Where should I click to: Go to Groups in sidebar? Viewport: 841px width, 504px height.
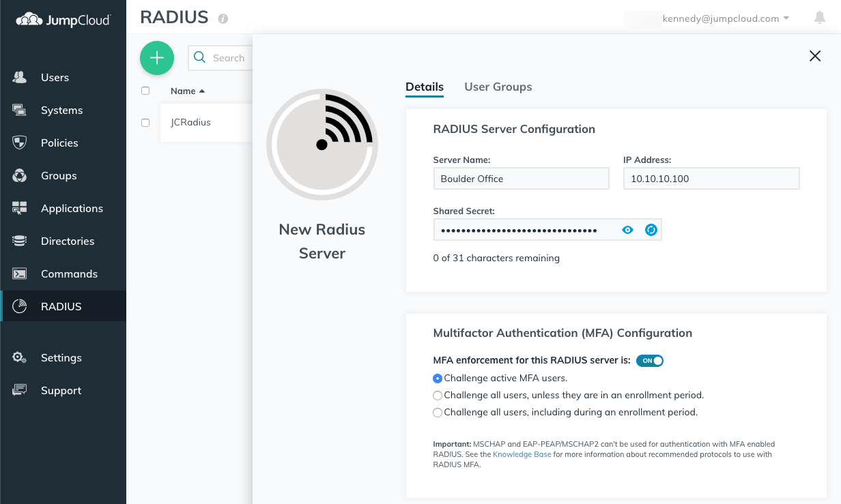pos(59,175)
